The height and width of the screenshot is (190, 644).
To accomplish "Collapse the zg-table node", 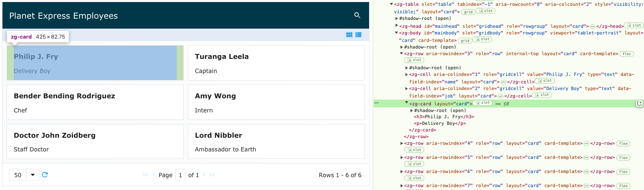I will [x=391, y=5].
